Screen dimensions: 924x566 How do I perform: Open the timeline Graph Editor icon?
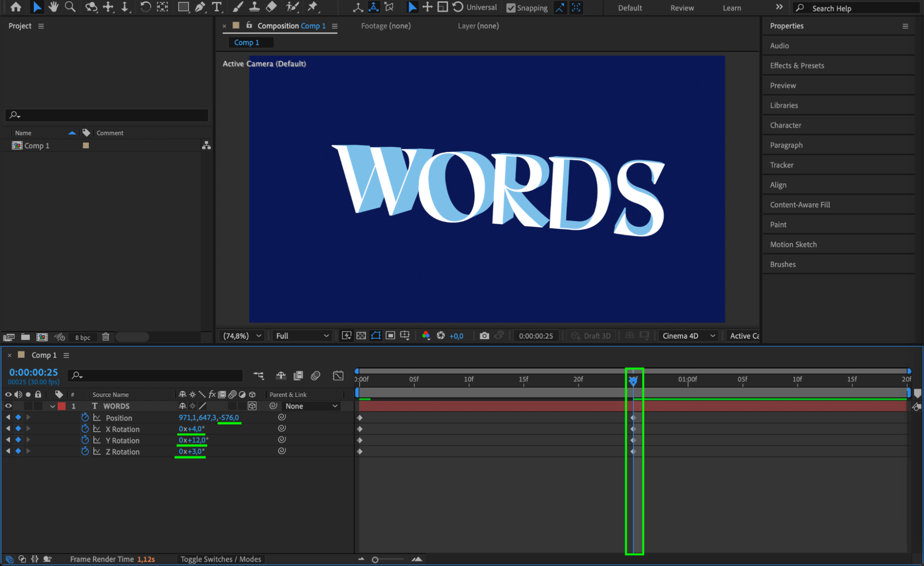pos(338,376)
